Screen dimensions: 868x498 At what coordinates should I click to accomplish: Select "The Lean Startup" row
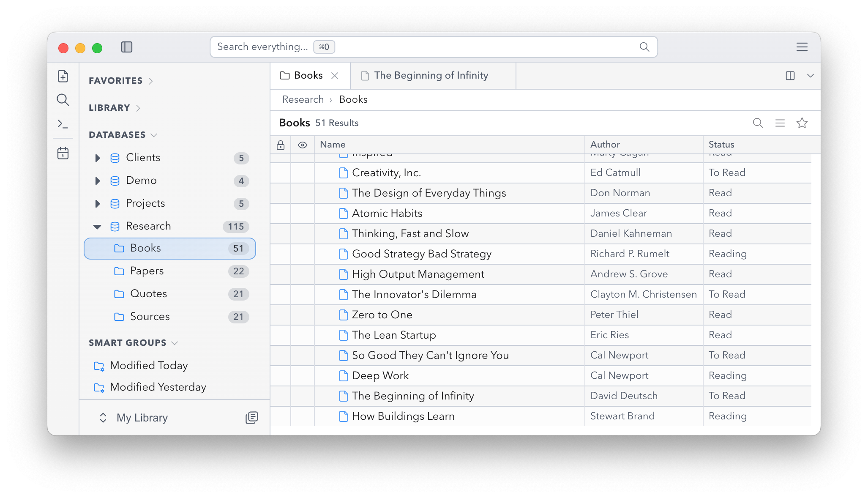click(x=541, y=335)
